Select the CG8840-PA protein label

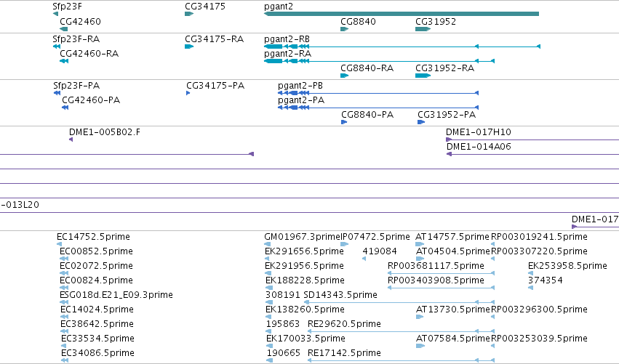tap(367, 115)
